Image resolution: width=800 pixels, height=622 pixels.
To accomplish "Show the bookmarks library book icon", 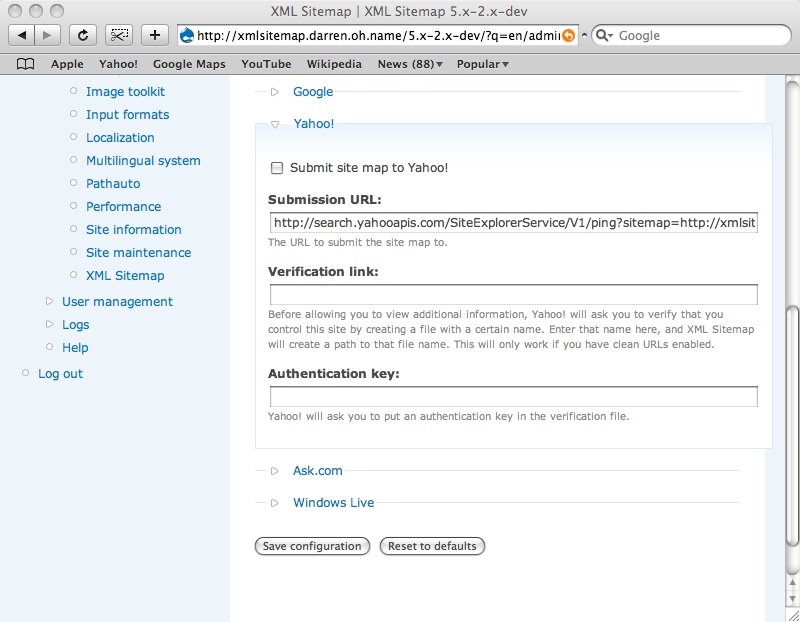I will 25,64.
